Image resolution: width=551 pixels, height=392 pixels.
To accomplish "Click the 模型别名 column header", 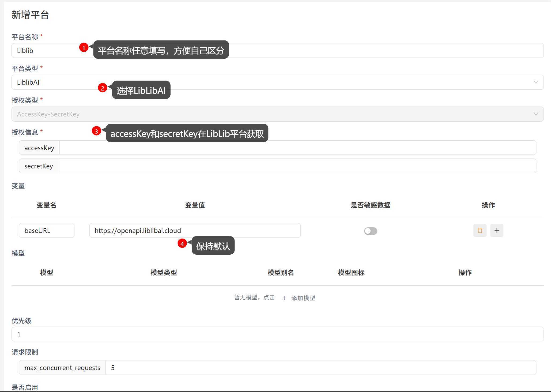I will 281,273.
